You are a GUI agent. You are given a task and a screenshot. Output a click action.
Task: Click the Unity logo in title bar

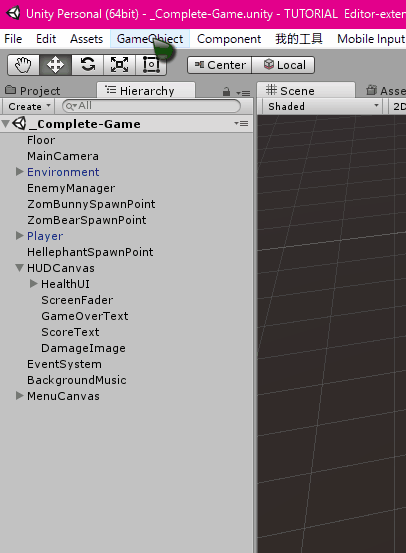(x=13, y=13)
